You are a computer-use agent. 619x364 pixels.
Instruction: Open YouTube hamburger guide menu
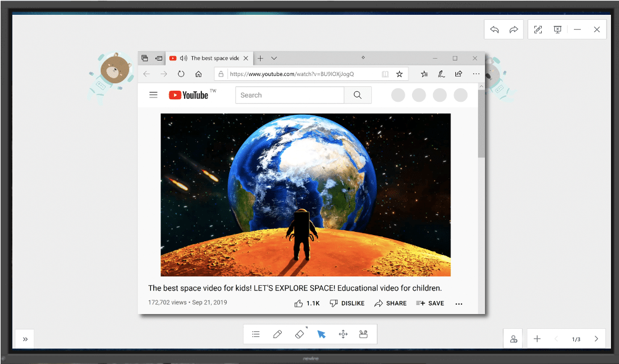pos(153,95)
